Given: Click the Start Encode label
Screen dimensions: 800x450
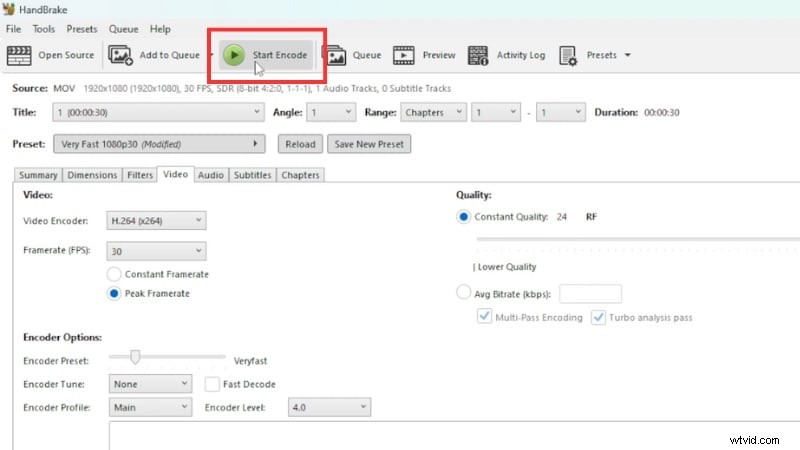Looking at the screenshot, I should tap(280, 55).
